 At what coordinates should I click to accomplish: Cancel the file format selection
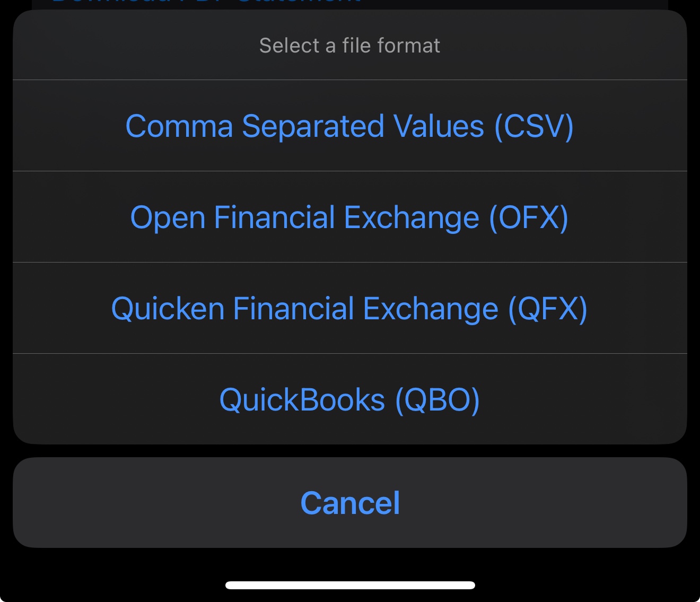[x=349, y=503]
